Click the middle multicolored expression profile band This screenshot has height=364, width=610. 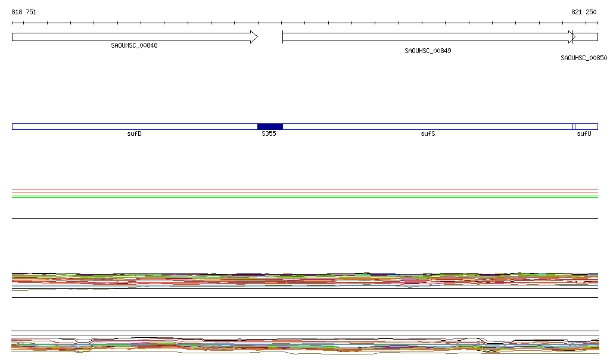305,279
